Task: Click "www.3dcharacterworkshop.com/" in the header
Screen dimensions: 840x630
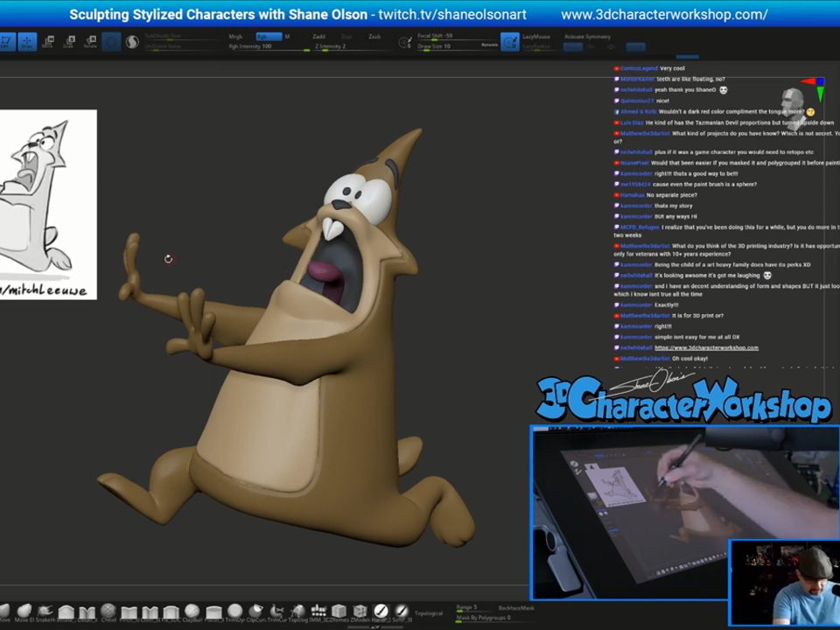Action: pos(664,15)
